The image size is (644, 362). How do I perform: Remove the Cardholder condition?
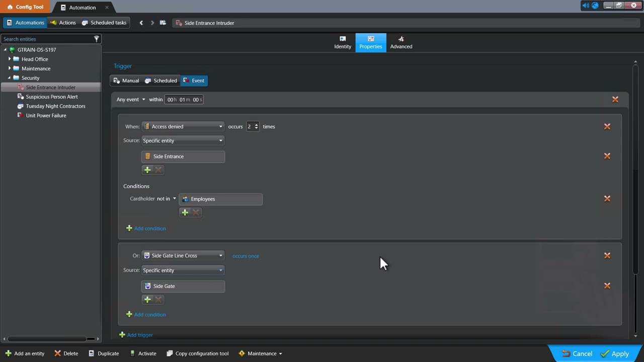pos(607,199)
